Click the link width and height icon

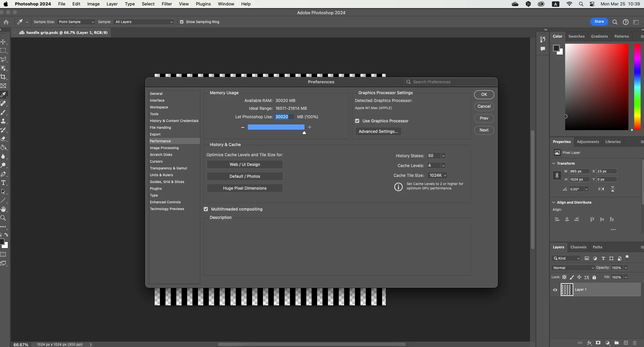557,175
